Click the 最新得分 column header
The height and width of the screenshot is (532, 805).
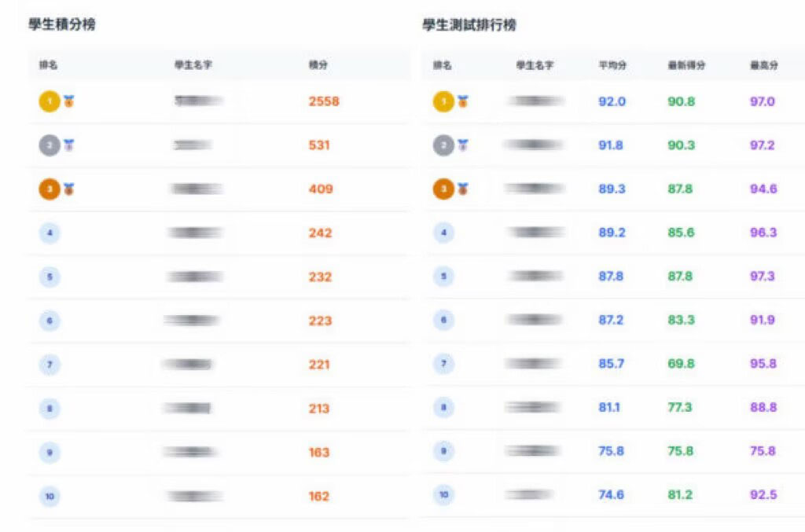(x=686, y=65)
